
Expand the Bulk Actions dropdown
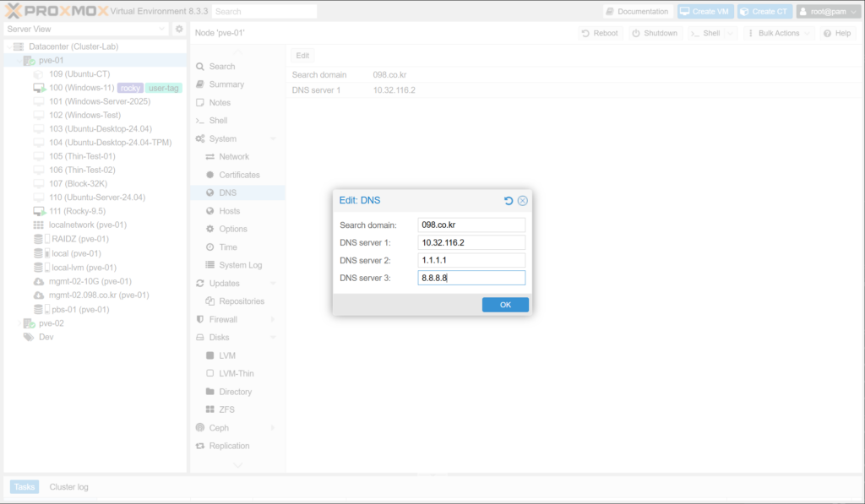pyautogui.click(x=779, y=33)
